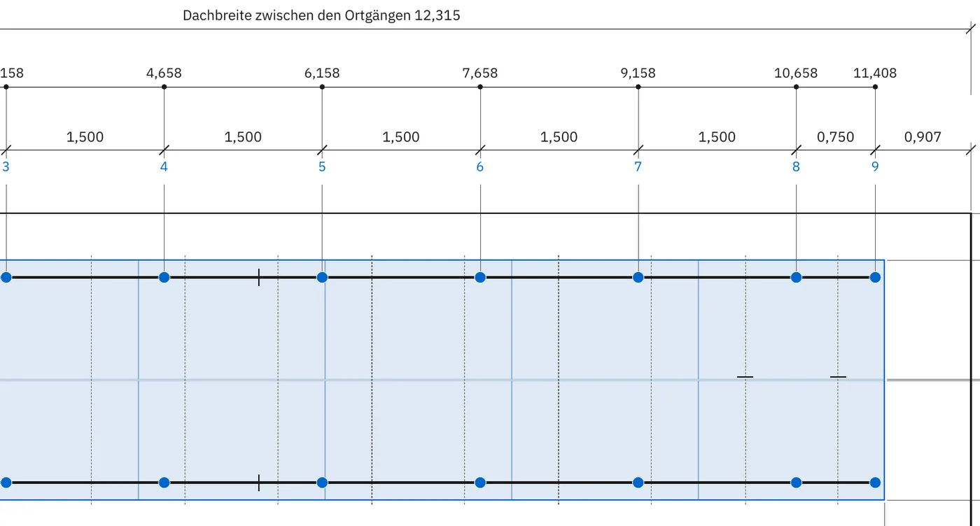Pick the upper rail node at axis 6
Screen dimensions: 980x526
point(480,278)
